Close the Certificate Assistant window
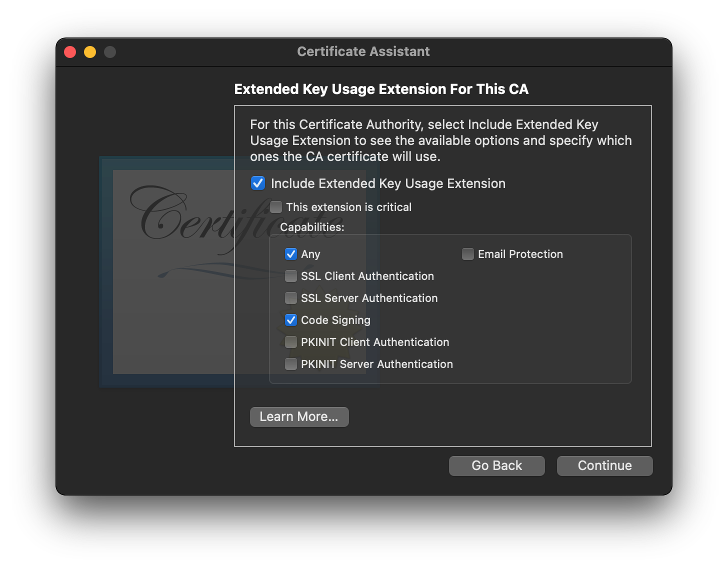The width and height of the screenshot is (728, 569). (x=70, y=52)
